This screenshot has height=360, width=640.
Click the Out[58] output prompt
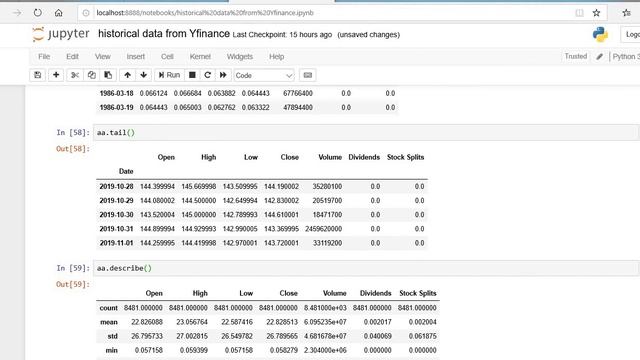point(73,149)
